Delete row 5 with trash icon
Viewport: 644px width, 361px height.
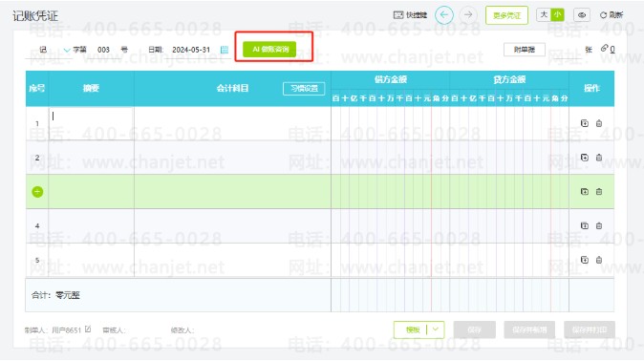599,260
